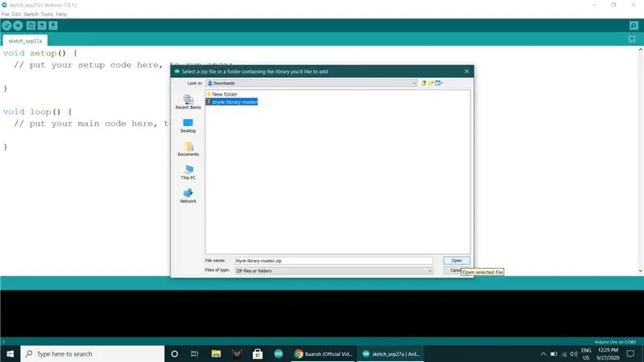Click the Create New Folder icon
Screen dimensions: 644x362
pos(431,83)
